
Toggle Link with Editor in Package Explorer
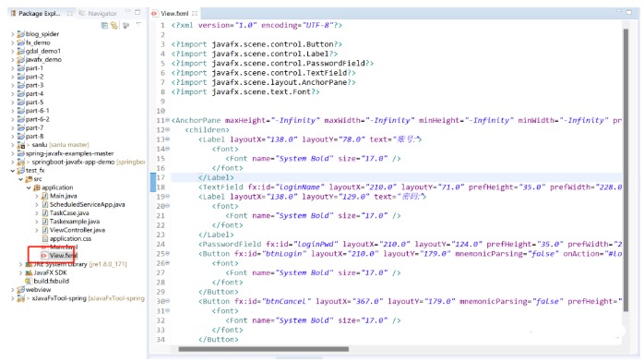[x=114, y=26]
